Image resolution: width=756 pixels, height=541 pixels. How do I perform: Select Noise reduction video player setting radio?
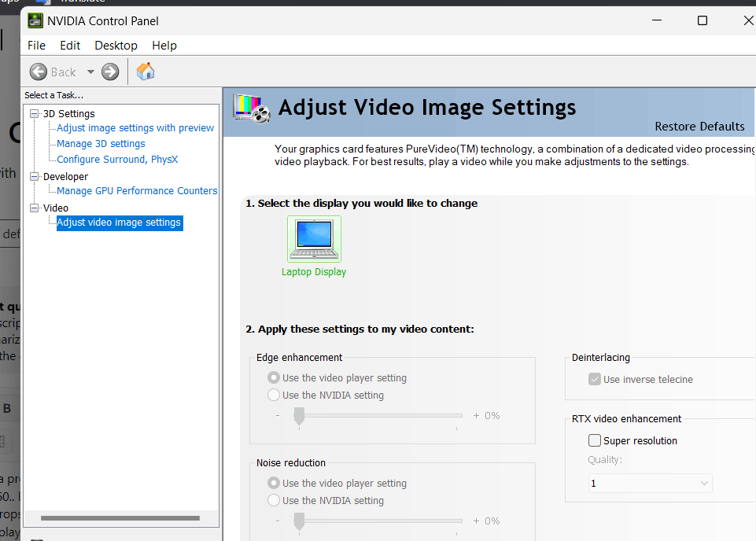click(274, 483)
